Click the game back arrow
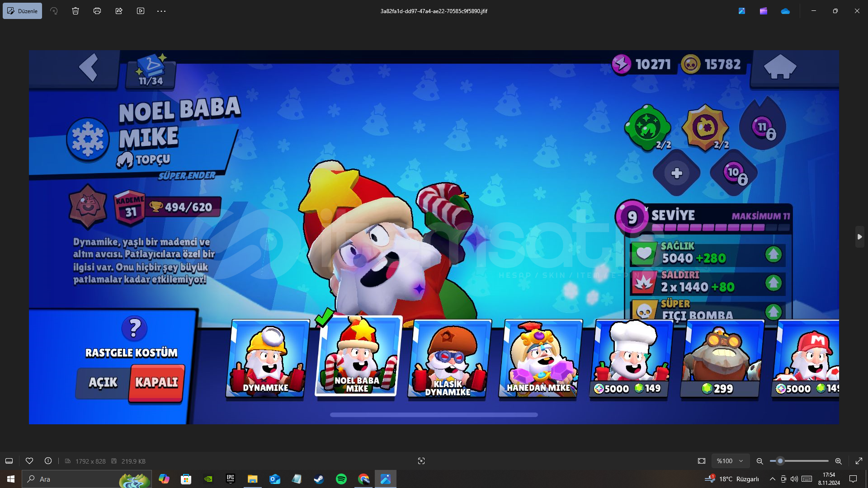868x488 pixels. coord(89,68)
